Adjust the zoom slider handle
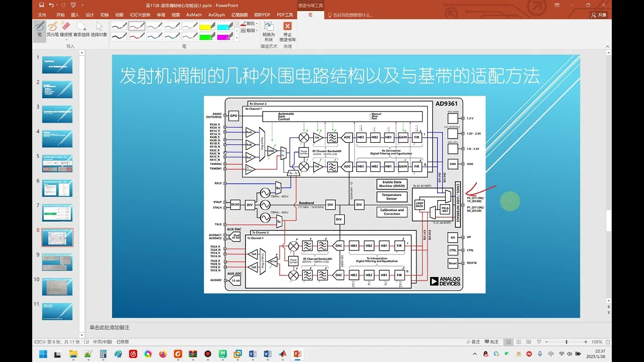 [568, 342]
